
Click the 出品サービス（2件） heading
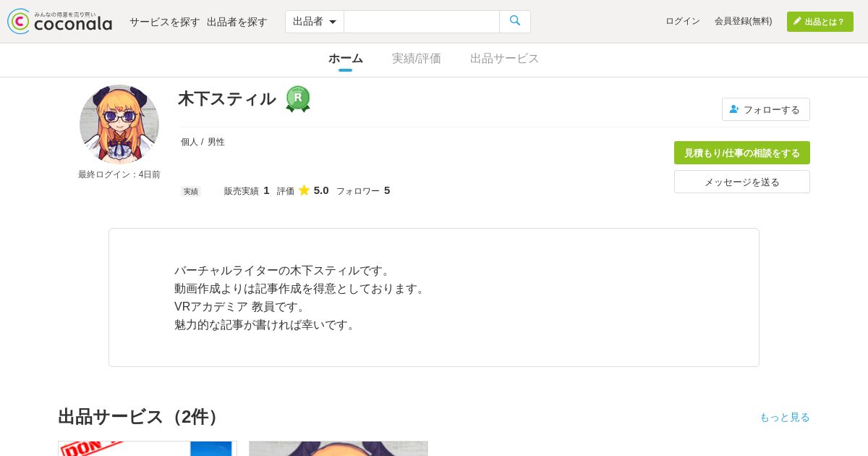pos(141,417)
